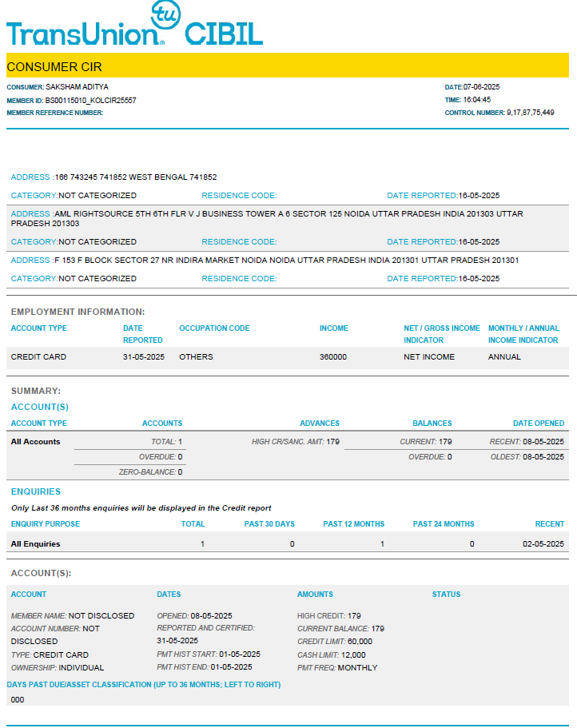577x728 pixels.
Task: Click the MEMBER REFERENCE NUMBER label
Action: click(55, 113)
